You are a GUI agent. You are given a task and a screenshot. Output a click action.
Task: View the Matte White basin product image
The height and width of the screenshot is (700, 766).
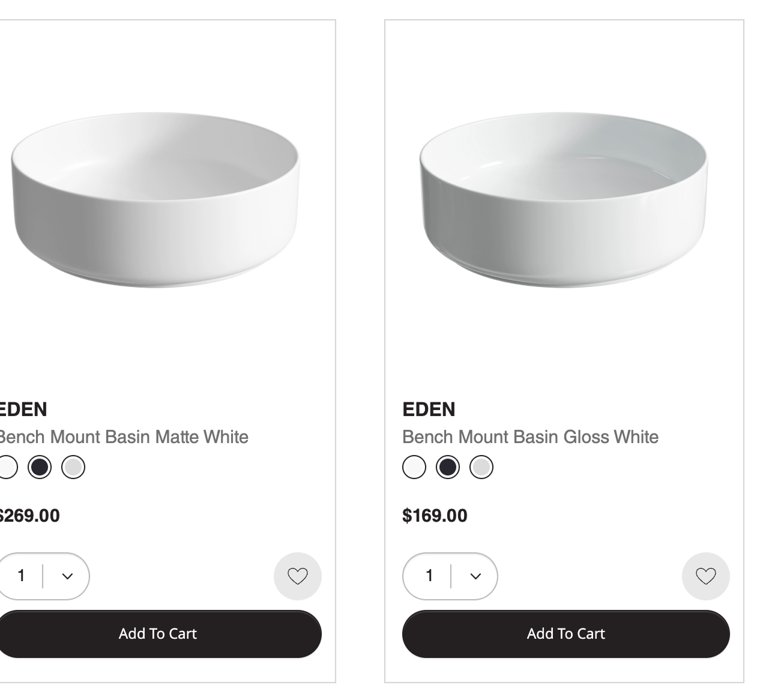[155, 201]
